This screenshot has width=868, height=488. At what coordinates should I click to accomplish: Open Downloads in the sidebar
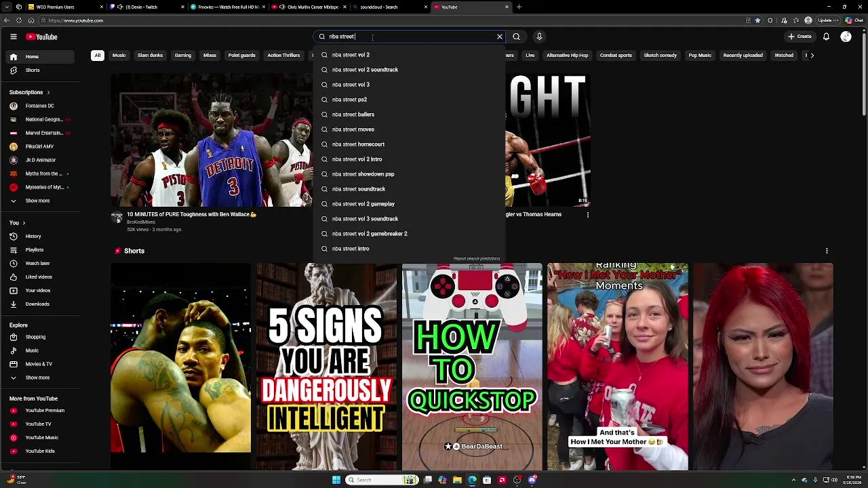pos(40,304)
